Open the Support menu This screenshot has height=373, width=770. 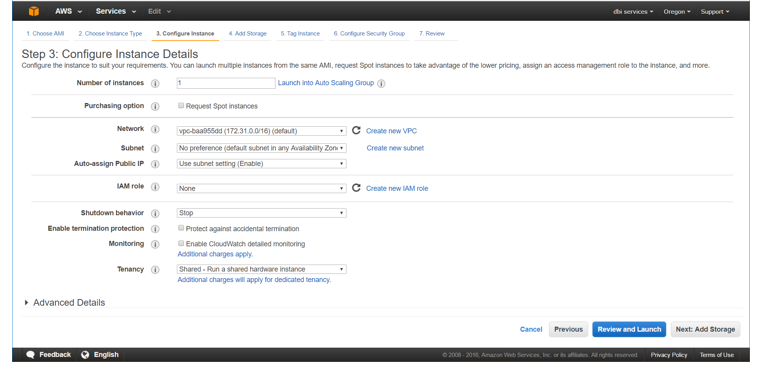click(x=715, y=12)
